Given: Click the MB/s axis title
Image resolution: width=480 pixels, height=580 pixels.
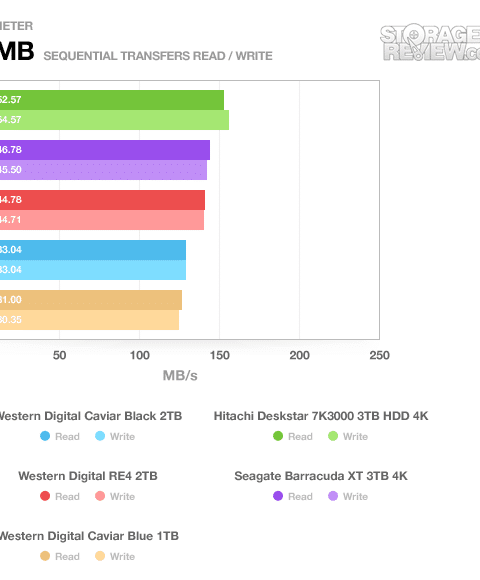Looking at the screenshot, I should [180, 375].
